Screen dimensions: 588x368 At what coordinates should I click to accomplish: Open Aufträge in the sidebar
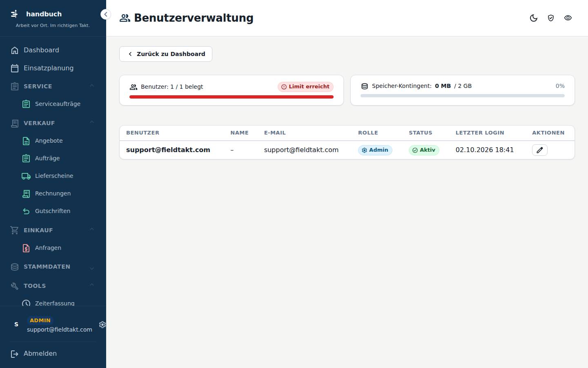point(59,158)
